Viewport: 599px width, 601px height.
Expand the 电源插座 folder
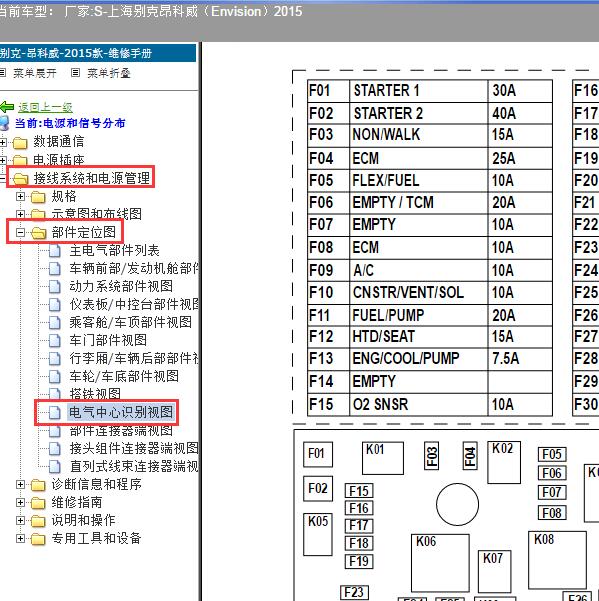point(2,160)
